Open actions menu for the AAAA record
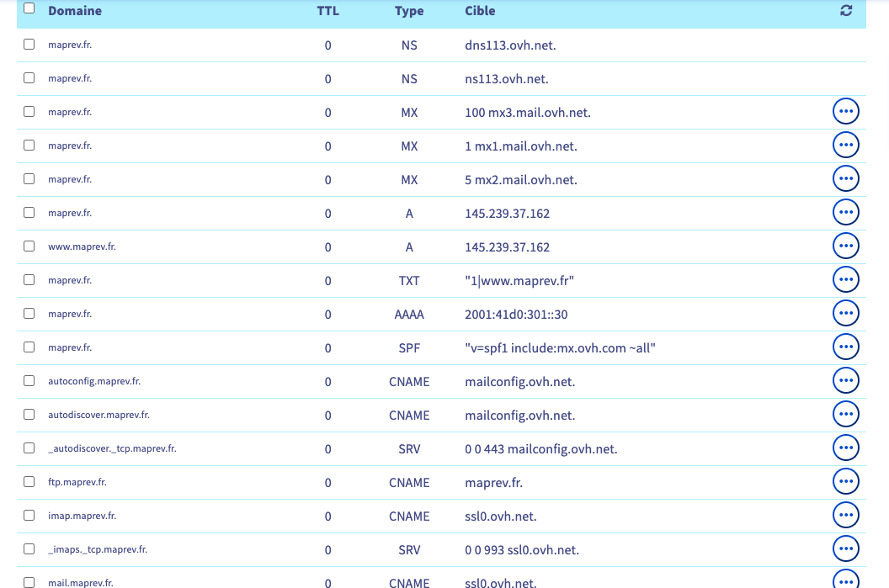The height and width of the screenshot is (588, 889). pos(845,314)
